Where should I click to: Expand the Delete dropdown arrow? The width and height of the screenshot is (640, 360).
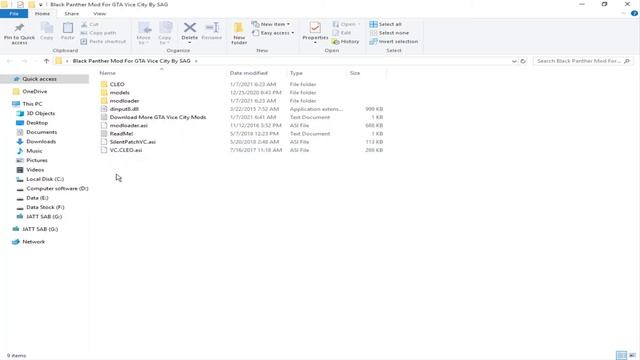pos(189,42)
